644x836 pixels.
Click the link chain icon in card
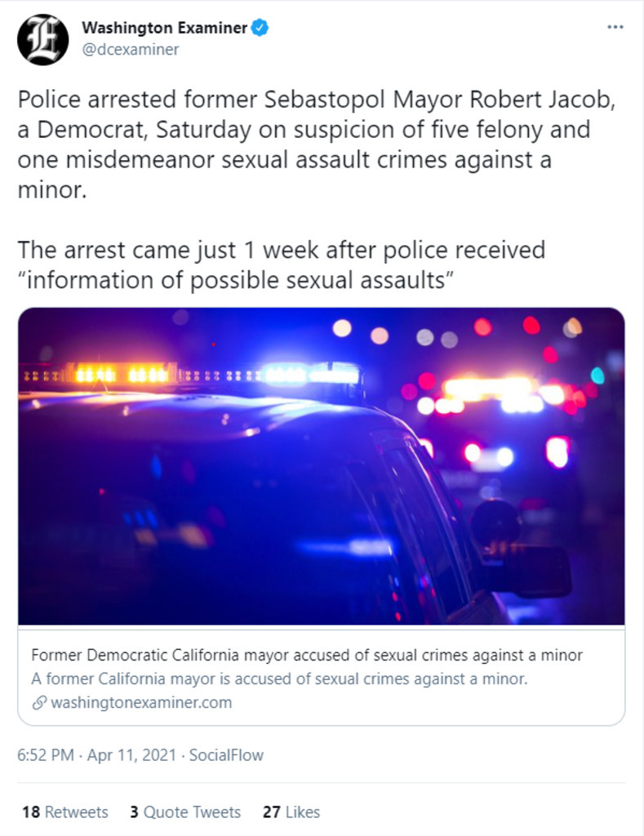(38, 703)
